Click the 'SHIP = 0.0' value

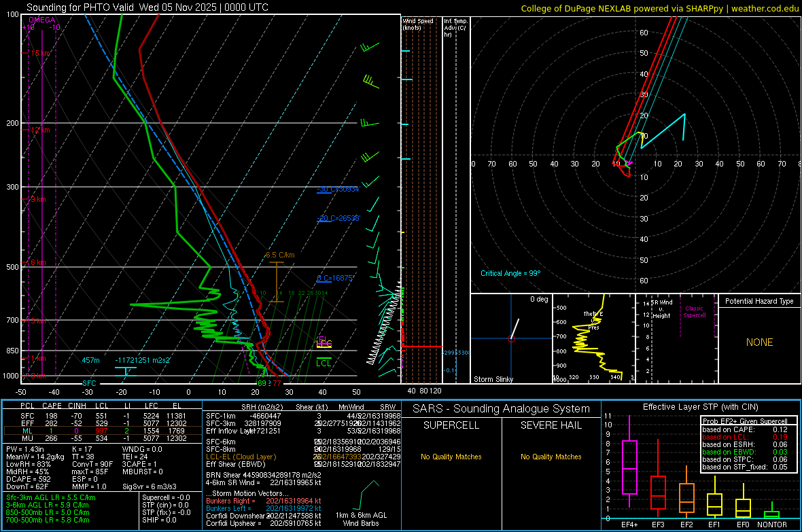tap(159, 520)
